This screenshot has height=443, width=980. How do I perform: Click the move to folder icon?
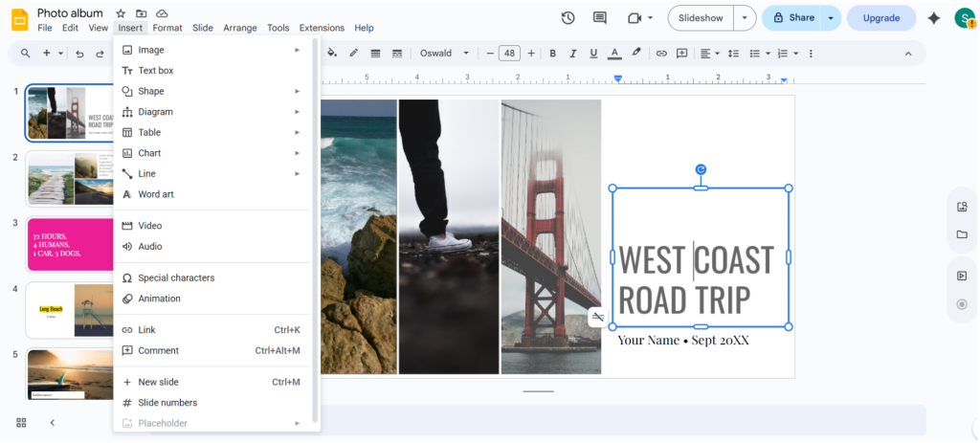(142, 13)
